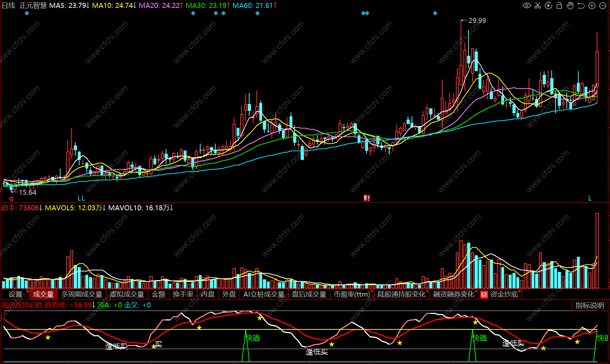Viewport: 610px width, 364px height.
Task: Open 融资融券变化 tab
Action: point(454,294)
